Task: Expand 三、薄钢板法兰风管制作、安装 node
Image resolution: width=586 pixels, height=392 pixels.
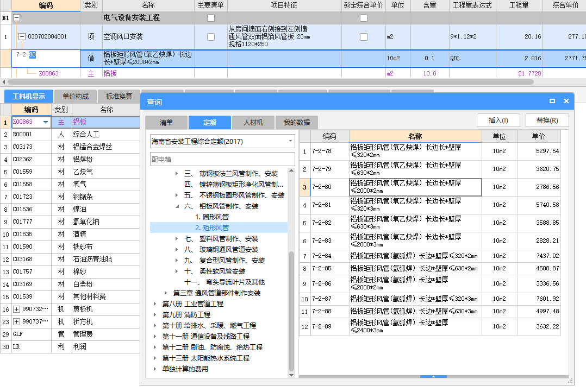Action: click(176, 174)
